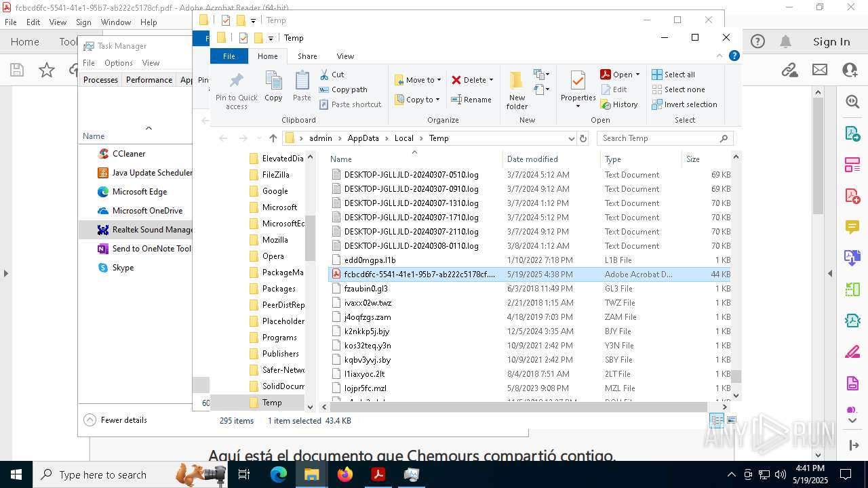Click AppData in address path
The image size is (868, 488).
[x=363, y=138]
